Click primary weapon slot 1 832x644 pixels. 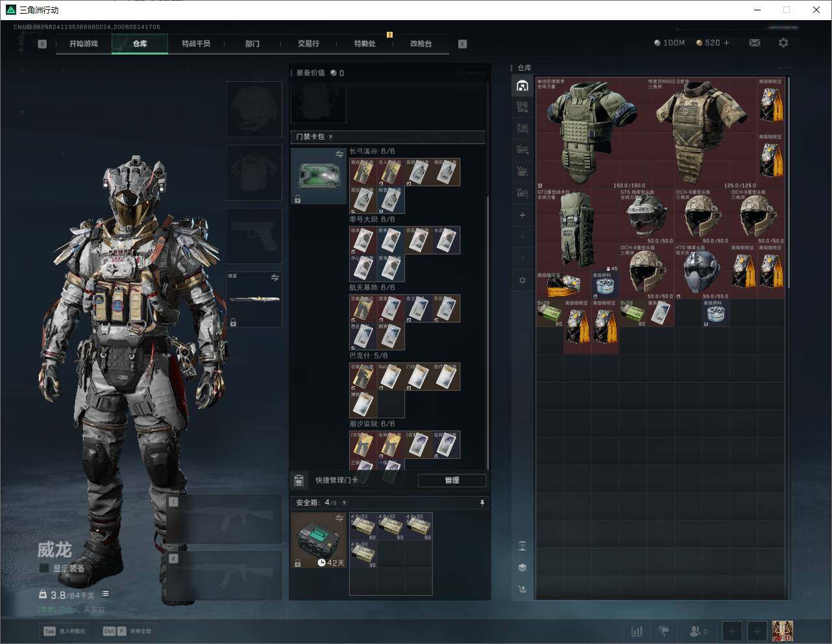tap(225, 519)
